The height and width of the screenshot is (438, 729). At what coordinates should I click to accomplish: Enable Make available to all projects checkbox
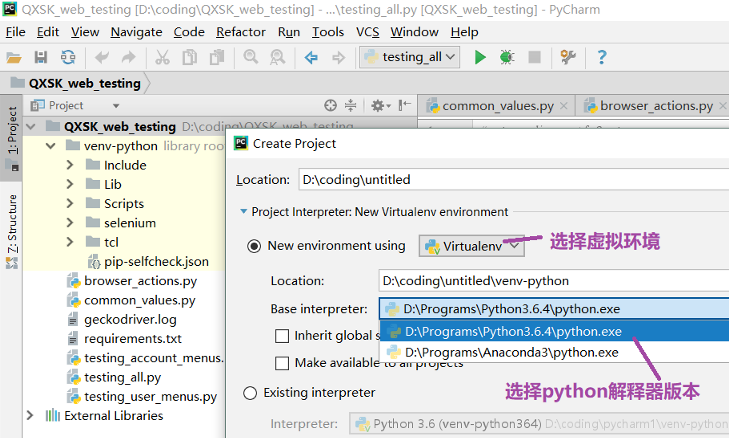[x=282, y=363]
